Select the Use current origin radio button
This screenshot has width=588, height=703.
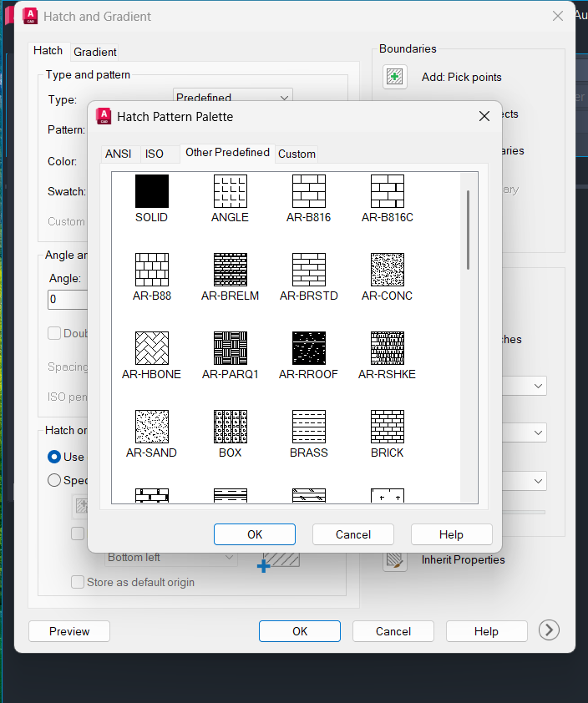click(x=54, y=457)
